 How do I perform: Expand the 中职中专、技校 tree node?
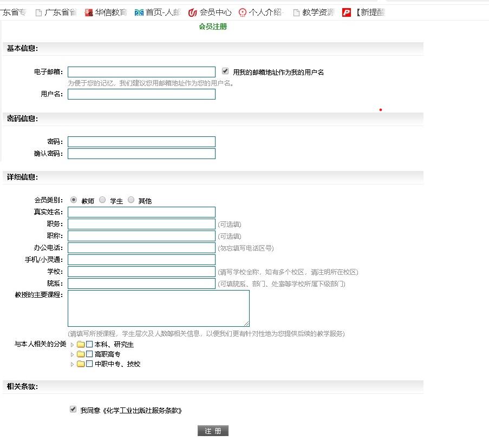(x=72, y=364)
